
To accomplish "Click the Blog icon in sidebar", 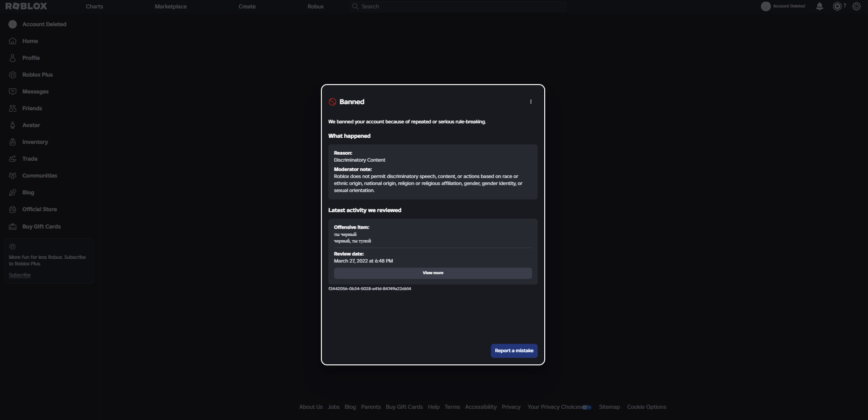I will click(13, 192).
